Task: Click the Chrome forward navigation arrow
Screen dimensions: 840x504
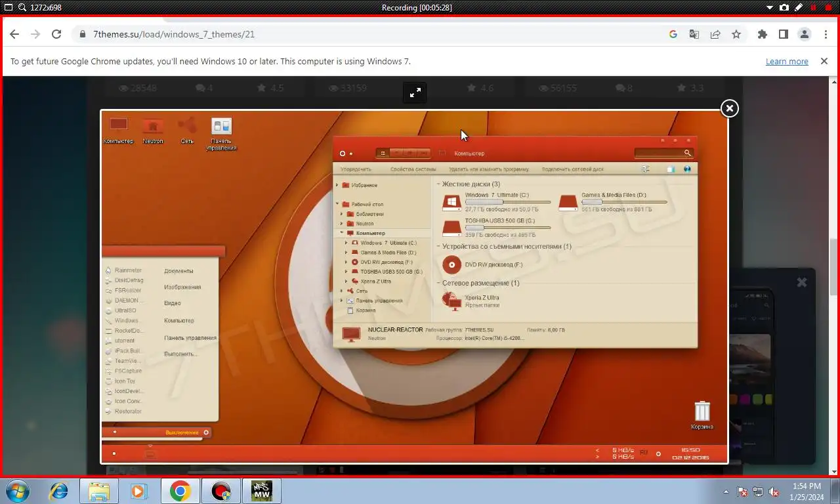Action: point(35,34)
